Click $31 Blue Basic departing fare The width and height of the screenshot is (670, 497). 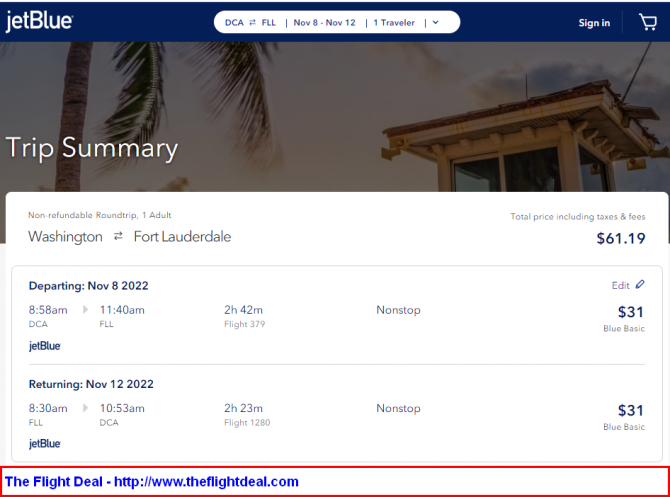630,312
